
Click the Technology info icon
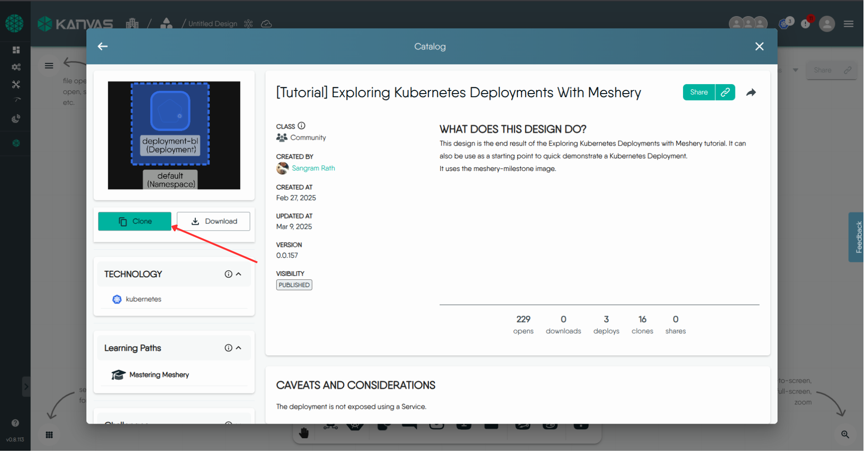pyautogui.click(x=228, y=274)
